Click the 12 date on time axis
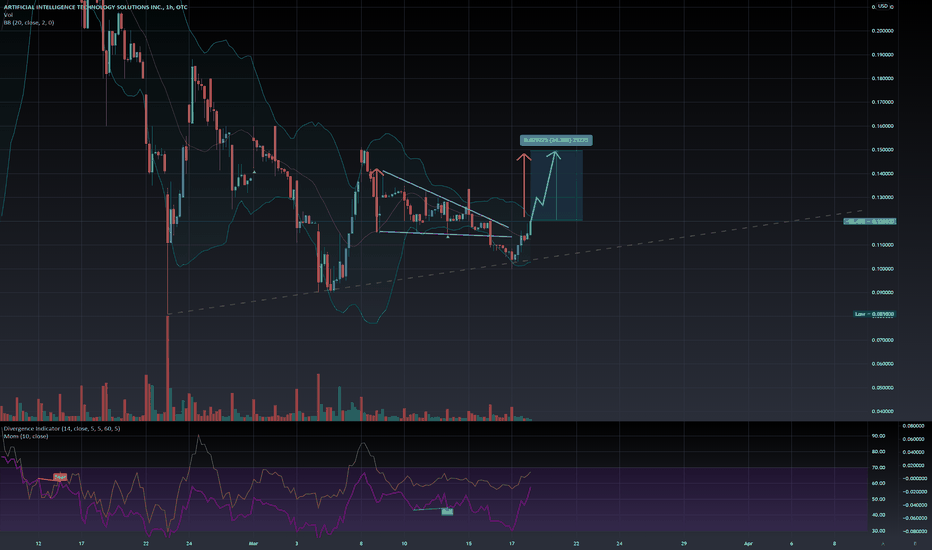 (39, 543)
